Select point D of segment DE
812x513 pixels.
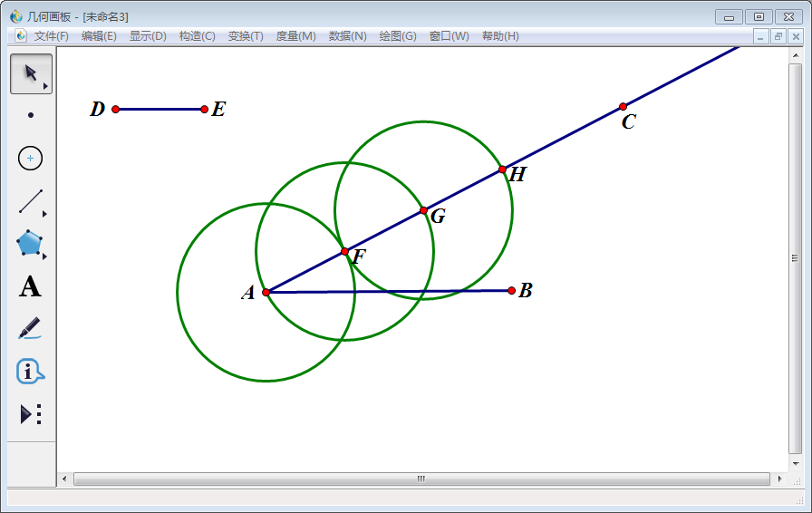[115, 110]
